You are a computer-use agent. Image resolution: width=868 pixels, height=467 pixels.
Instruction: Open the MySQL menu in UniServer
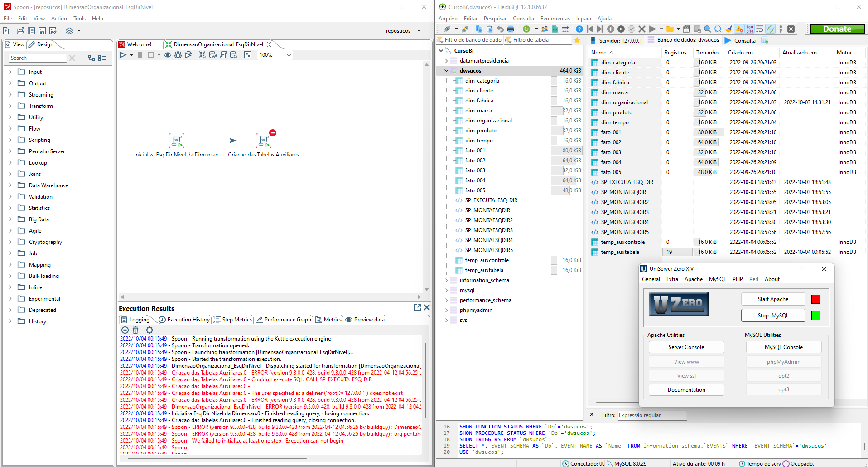pos(717,279)
